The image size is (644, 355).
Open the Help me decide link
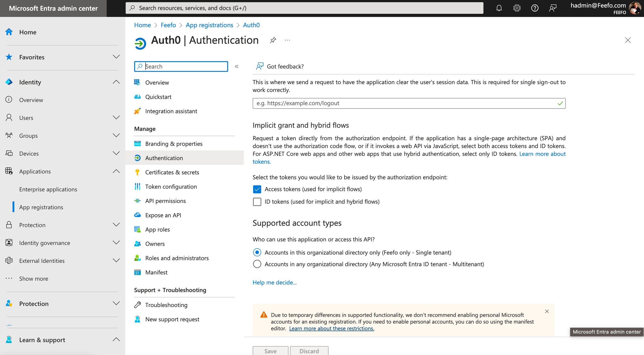(274, 282)
